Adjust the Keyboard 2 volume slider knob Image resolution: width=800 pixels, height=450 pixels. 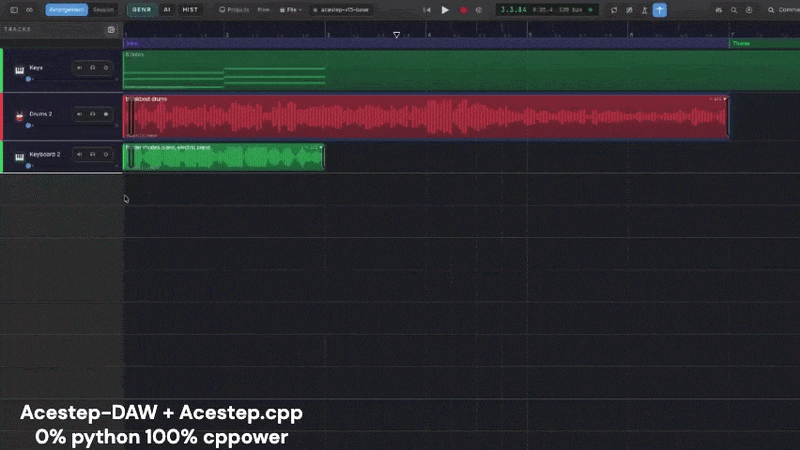pyautogui.click(x=28, y=166)
